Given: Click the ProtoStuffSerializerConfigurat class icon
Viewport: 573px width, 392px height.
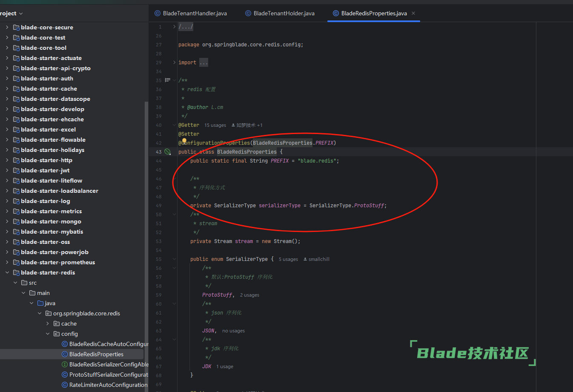Looking at the screenshot, I should (x=65, y=375).
